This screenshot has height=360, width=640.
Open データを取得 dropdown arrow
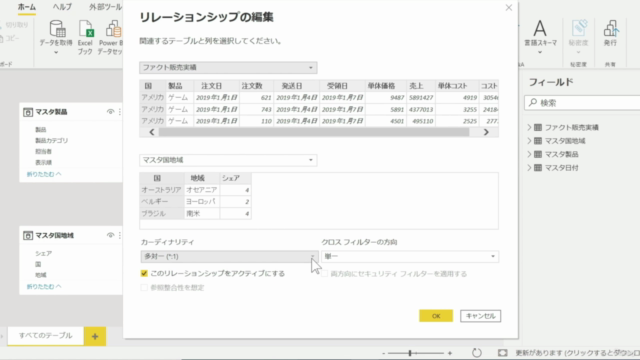pos(56,52)
